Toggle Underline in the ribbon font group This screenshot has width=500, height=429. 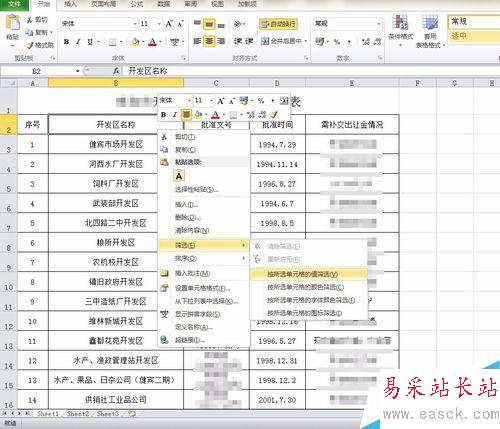point(90,42)
